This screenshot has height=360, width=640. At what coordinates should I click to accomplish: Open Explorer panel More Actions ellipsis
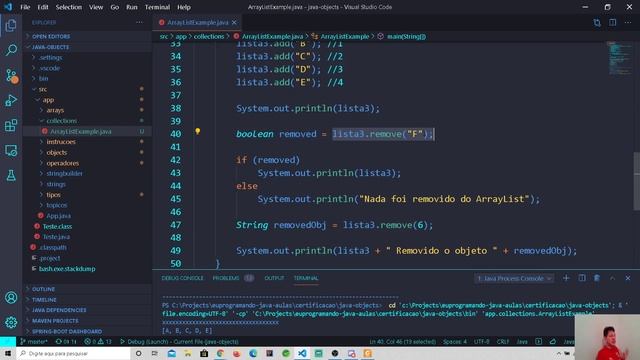[140, 22]
